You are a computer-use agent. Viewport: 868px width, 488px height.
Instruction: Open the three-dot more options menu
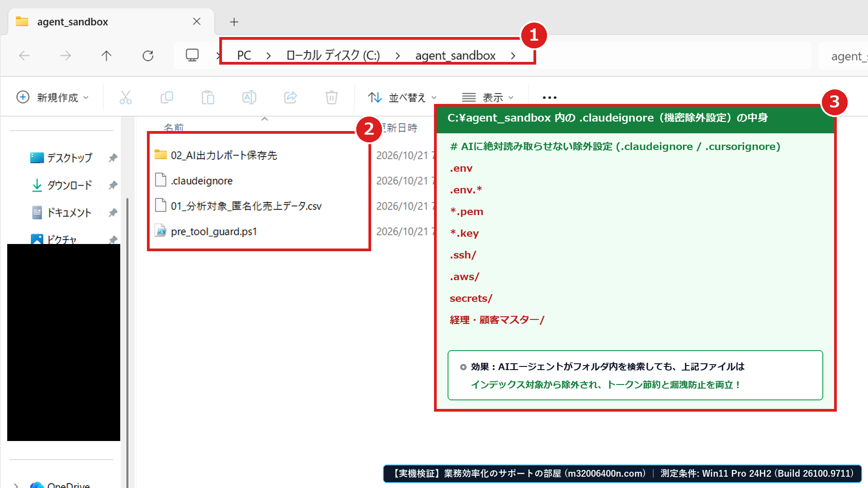pyautogui.click(x=549, y=97)
